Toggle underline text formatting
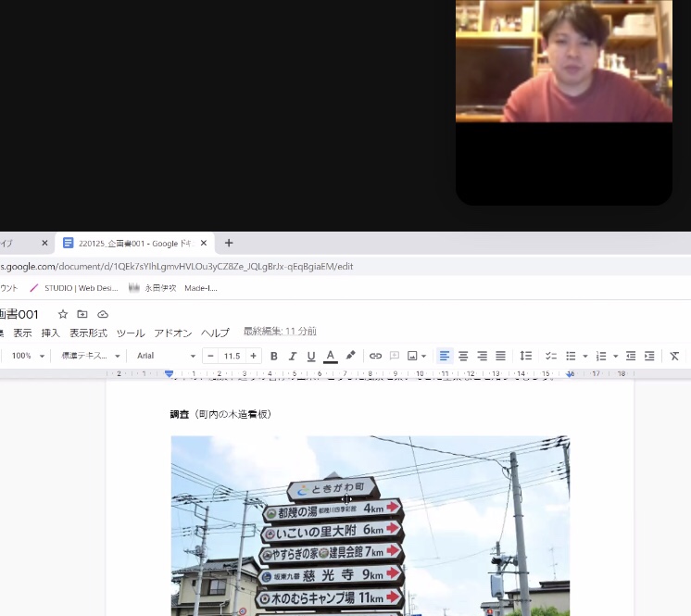Image resolution: width=691 pixels, height=616 pixels. (x=311, y=356)
